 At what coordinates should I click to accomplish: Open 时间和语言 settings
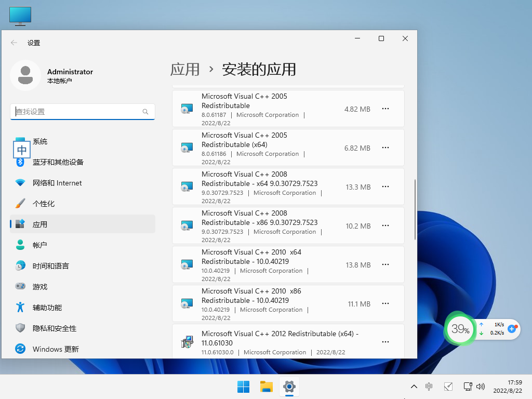pyautogui.click(x=52, y=265)
